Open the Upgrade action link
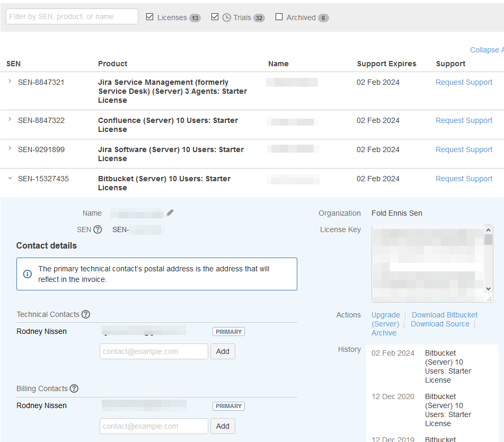The image size is (504, 442). 385,315
